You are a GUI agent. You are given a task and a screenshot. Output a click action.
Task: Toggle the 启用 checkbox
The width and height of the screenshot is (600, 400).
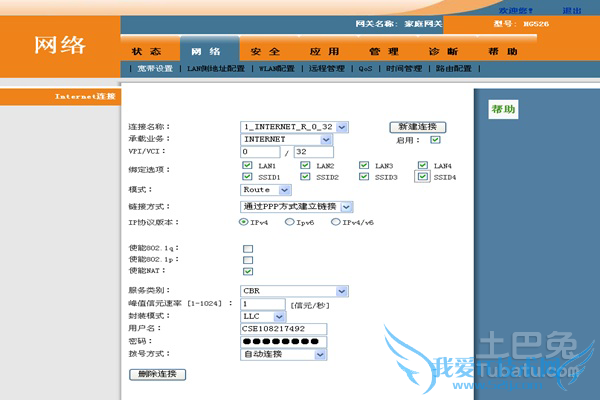click(x=435, y=140)
